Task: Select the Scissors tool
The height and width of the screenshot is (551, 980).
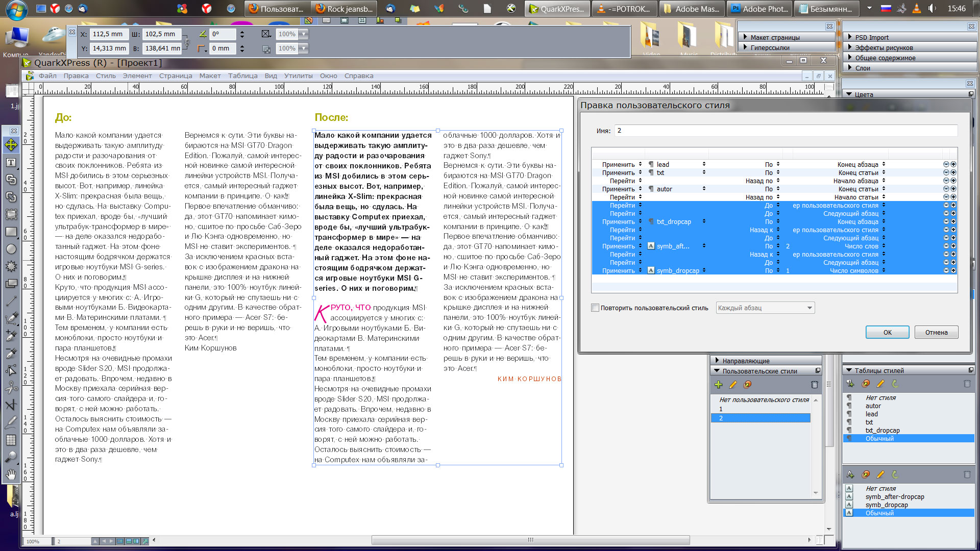Action: tap(11, 388)
